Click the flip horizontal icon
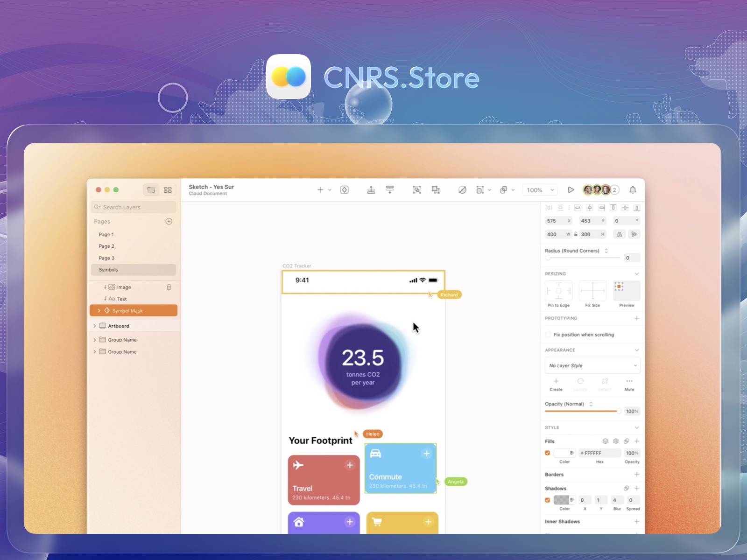 pos(619,234)
